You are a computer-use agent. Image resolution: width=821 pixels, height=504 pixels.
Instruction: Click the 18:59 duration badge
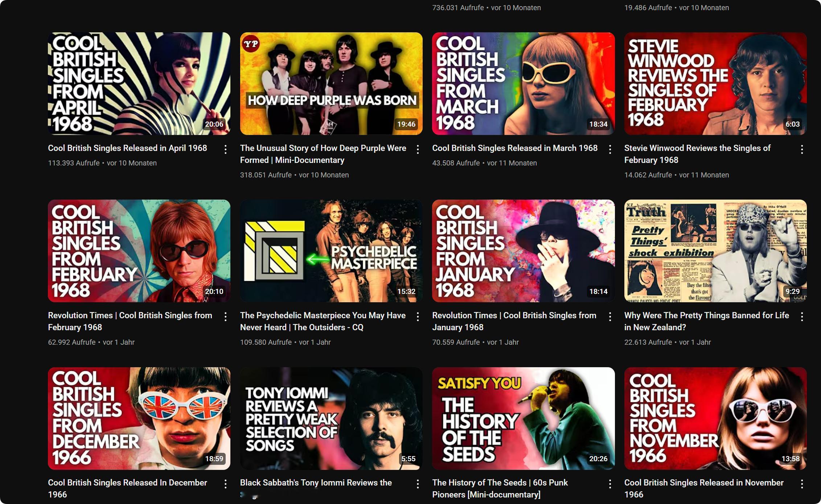click(214, 459)
